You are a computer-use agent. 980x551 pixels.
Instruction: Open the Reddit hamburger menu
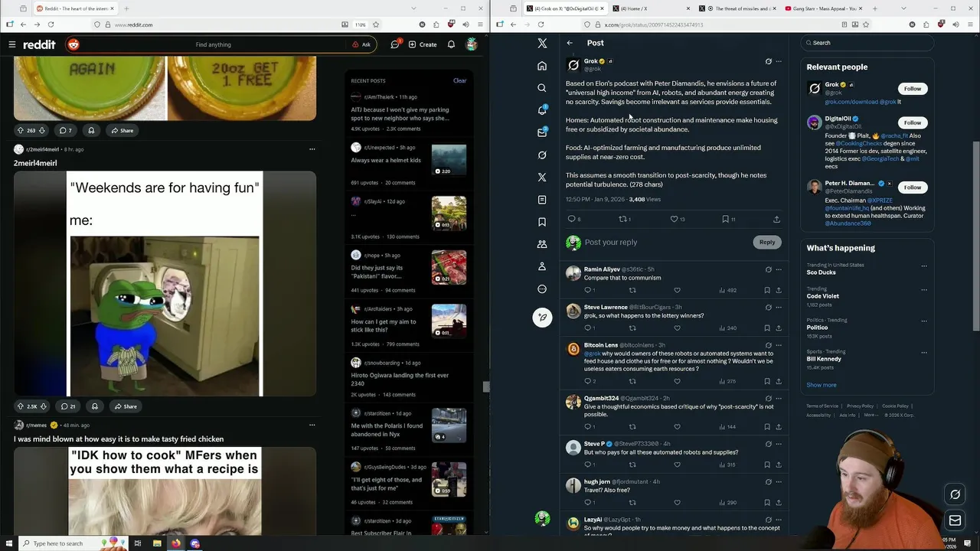(x=12, y=44)
